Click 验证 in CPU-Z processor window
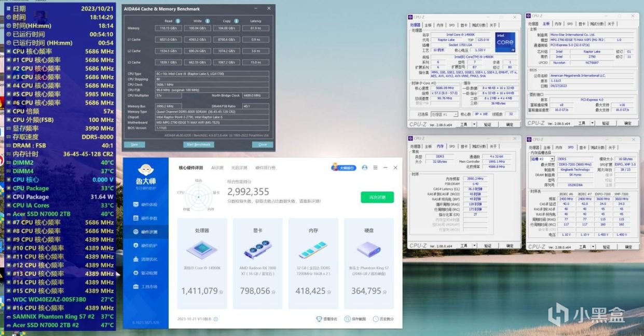Viewport: 644px width, 336px height. coord(488,124)
